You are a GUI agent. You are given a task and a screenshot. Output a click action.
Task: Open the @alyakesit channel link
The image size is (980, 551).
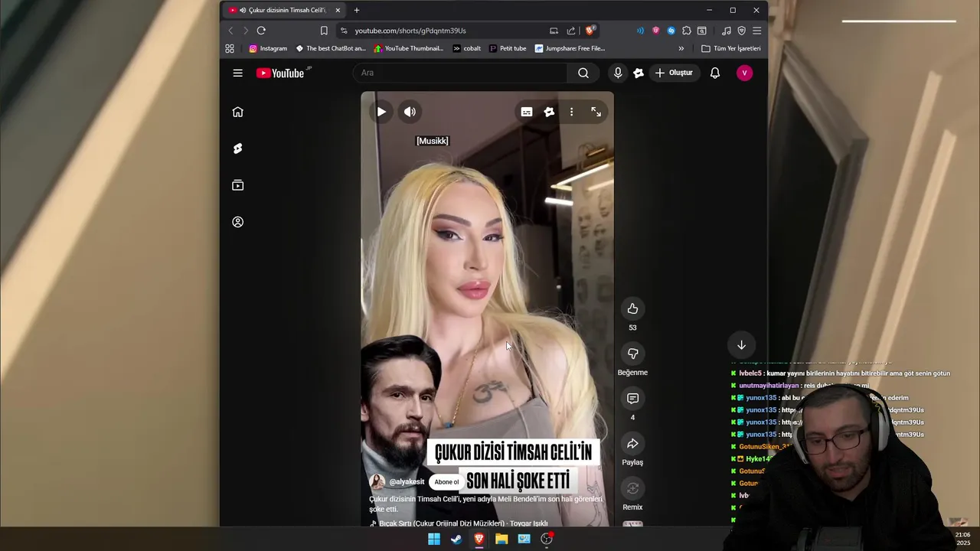pos(407,482)
